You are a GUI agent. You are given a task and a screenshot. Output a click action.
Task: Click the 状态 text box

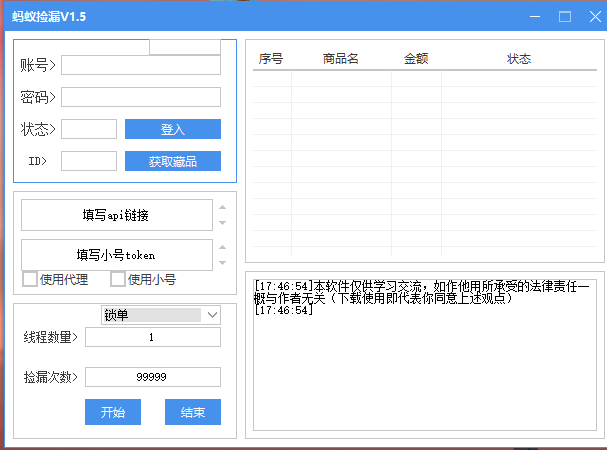click(89, 129)
